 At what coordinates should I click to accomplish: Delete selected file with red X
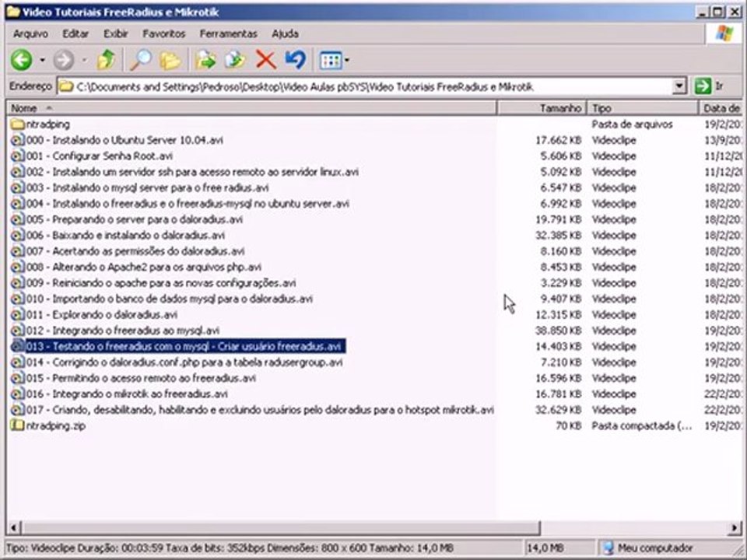pyautogui.click(x=266, y=60)
